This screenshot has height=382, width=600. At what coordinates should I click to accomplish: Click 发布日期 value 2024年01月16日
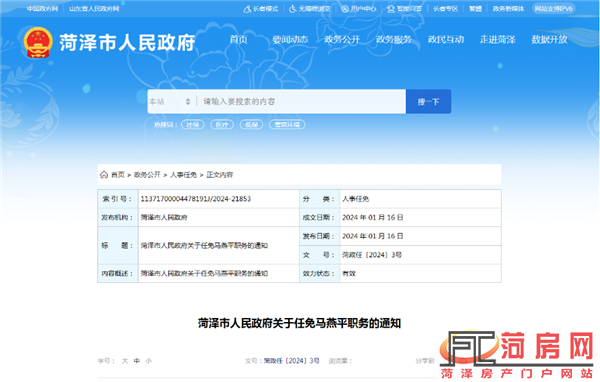click(x=372, y=236)
